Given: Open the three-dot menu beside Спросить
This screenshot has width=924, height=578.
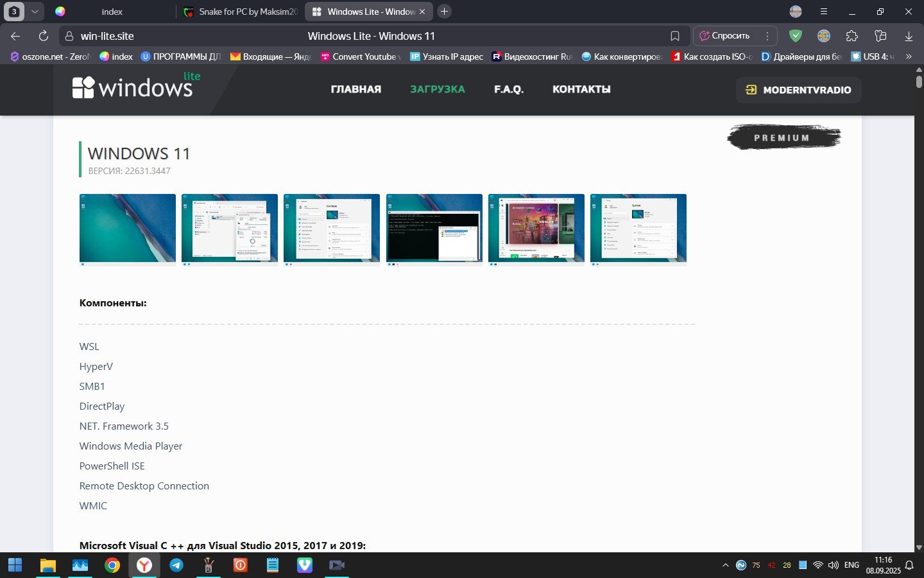Looking at the screenshot, I should coord(767,36).
